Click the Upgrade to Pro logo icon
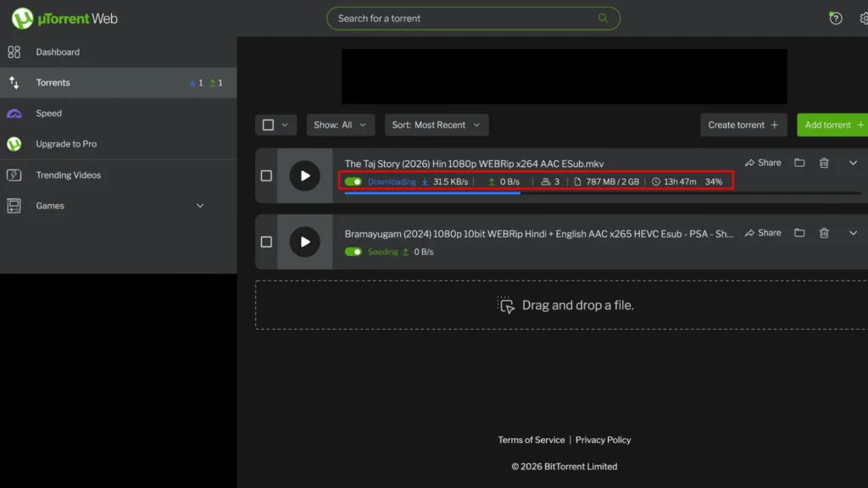 click(x=14, y=144)
